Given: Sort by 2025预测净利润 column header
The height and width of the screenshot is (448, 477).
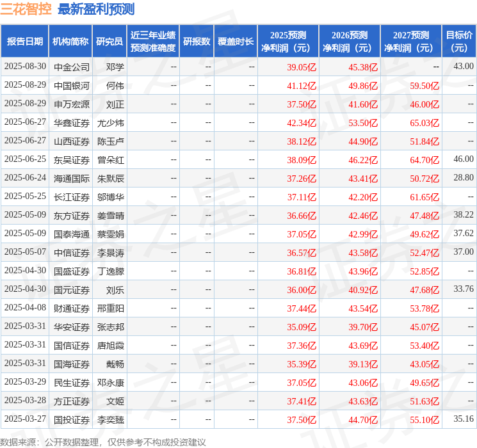Looking at the screenshot, I should pos(288,41).
